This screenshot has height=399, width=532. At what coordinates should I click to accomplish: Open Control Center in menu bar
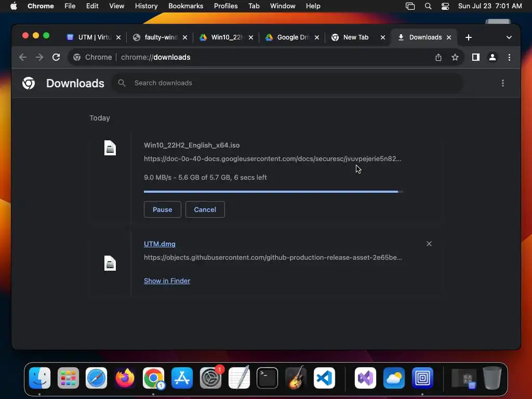[x=445, y=6]
